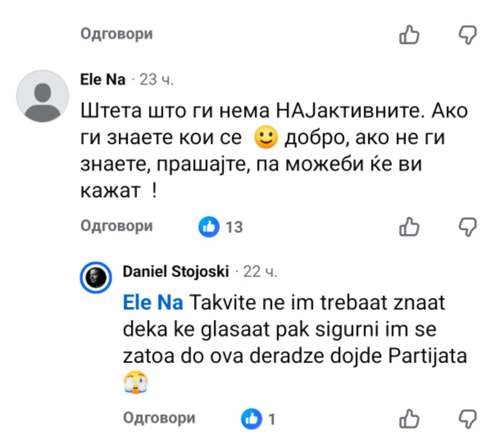Click the 22 ч. reply timestamp
The width and height of the screenshot is (500, 448).
coord(260,271)
